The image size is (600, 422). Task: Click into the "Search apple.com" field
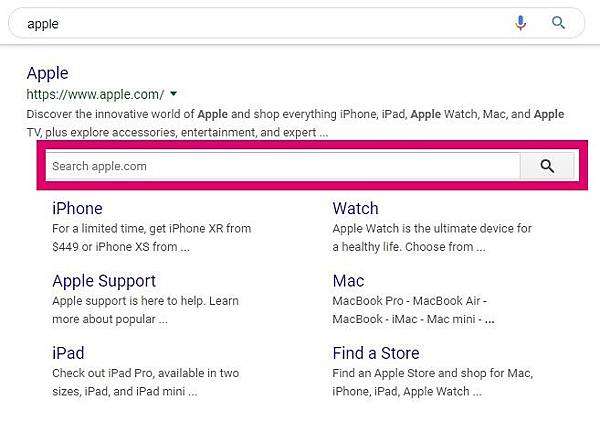pos(280,166)
